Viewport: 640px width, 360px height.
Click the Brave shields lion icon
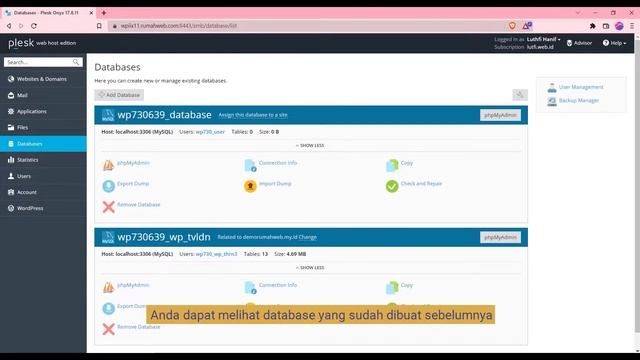coord(512,26)
